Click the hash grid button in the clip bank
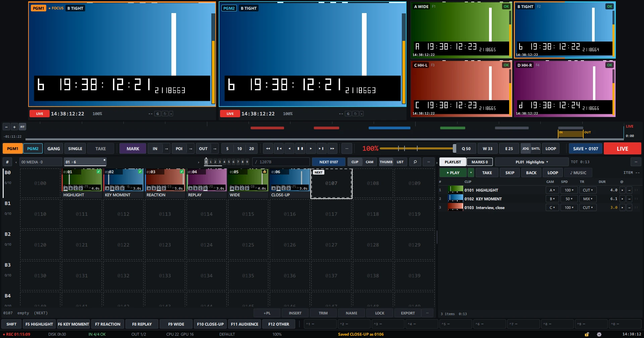The width and height of the screenshot is (644, 338). (x=7, y=162)
